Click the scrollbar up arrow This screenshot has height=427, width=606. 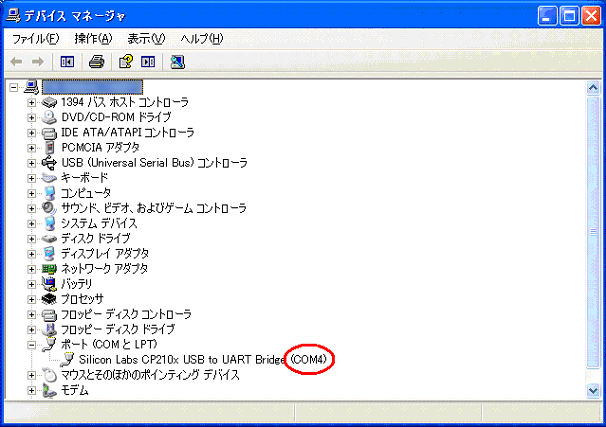593,88
